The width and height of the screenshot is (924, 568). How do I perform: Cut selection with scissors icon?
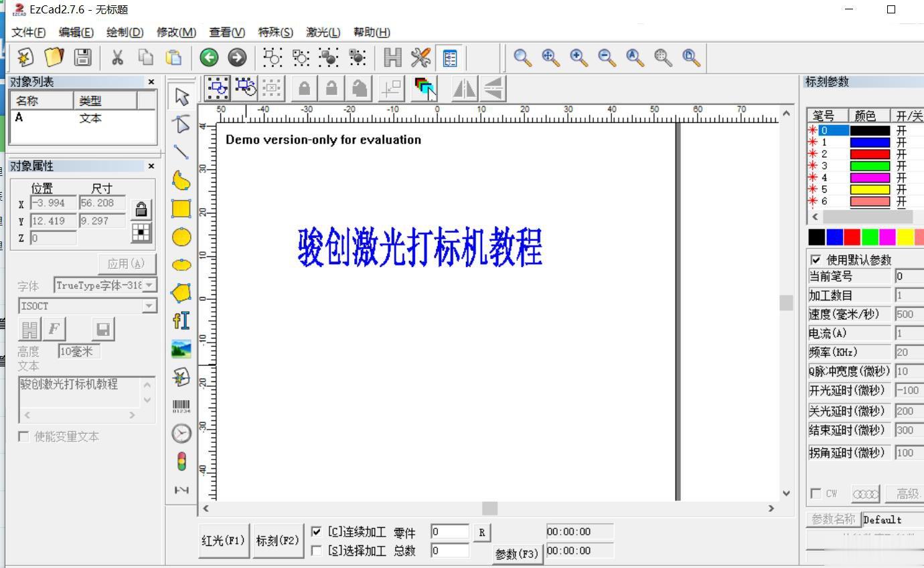[117, 58]
